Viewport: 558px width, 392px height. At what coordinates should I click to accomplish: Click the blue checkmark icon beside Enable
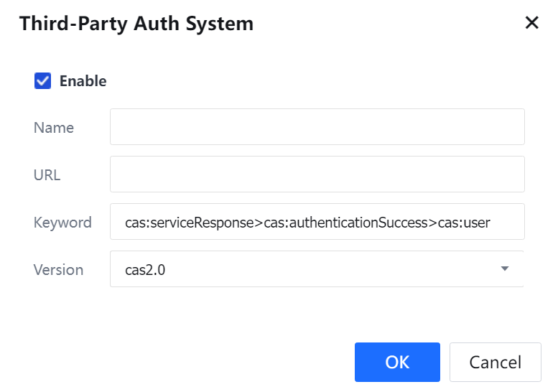[42, 81]
